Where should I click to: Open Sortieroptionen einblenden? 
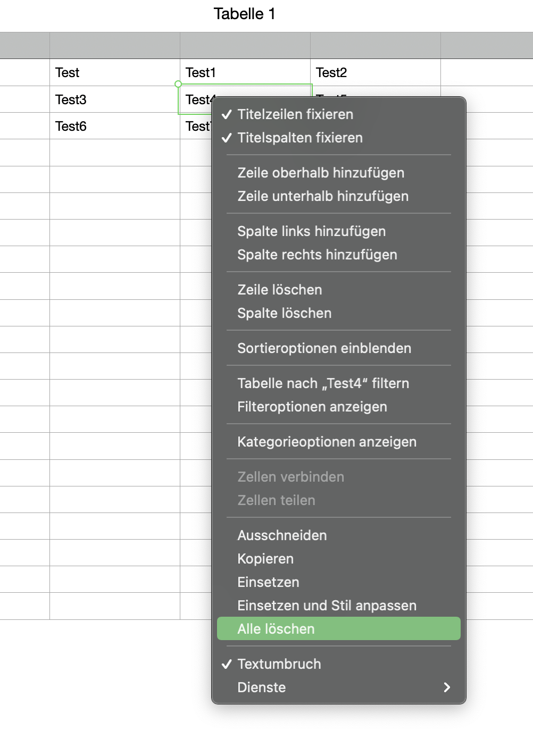[324, 348]
